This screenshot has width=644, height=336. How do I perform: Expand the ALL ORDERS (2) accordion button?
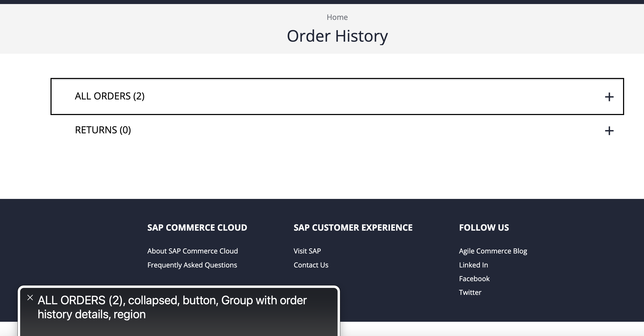click(x=337, y=96)
